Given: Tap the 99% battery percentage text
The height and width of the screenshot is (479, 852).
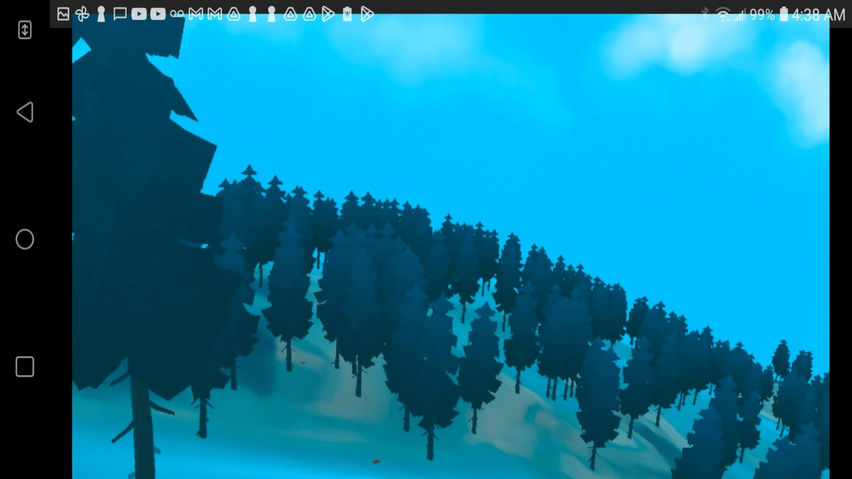Looking at the screenshot, I should pos(762,15).
